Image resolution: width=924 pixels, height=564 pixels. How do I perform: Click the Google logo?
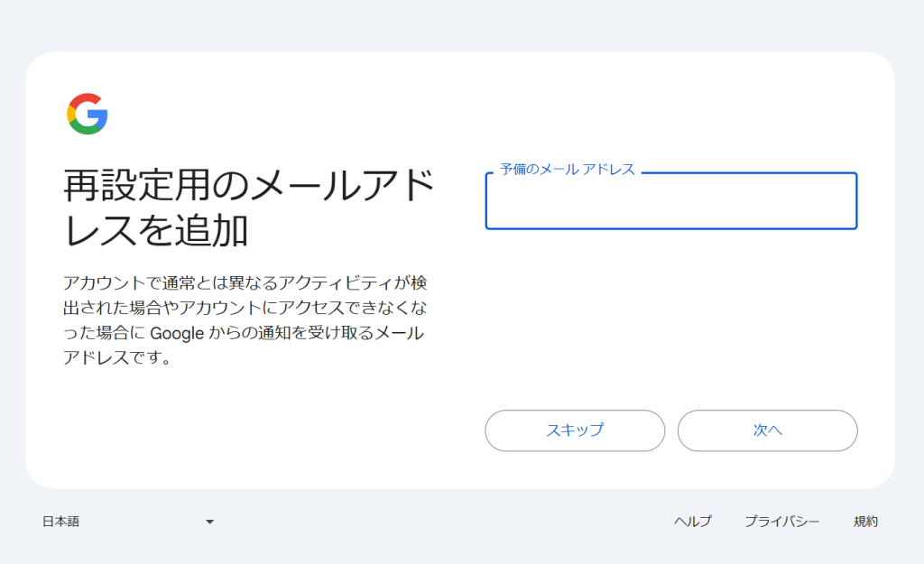(88, 114)
